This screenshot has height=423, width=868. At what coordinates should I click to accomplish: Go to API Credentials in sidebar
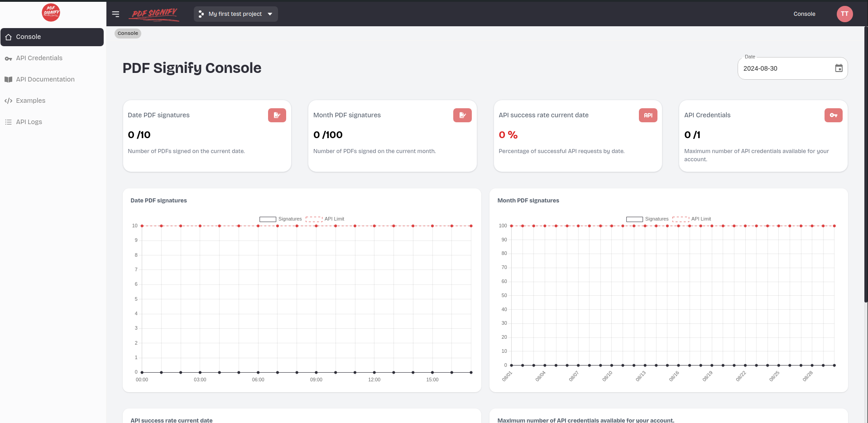[x=52, y=58]
